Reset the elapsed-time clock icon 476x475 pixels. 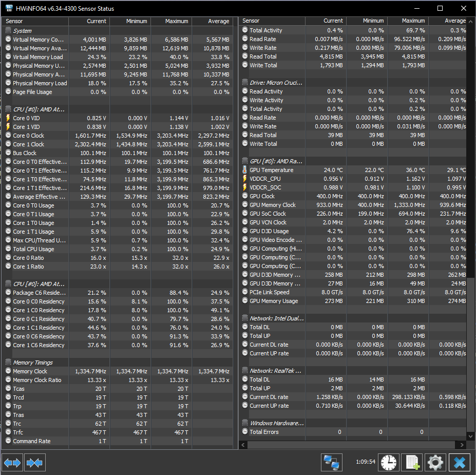point(389,462)
